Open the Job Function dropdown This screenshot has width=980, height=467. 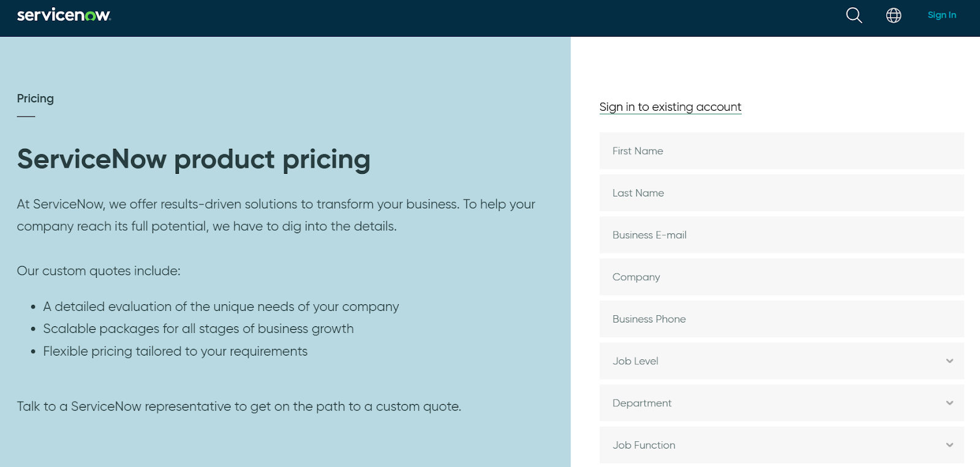(x=781, y=446)
